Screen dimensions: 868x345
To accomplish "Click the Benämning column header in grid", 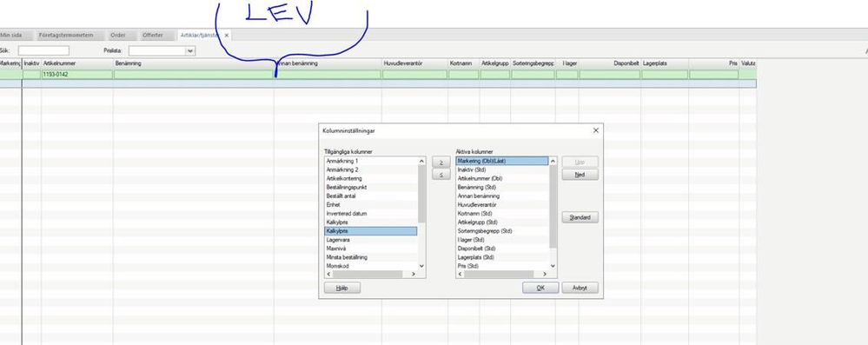I will tap(193, 63).
